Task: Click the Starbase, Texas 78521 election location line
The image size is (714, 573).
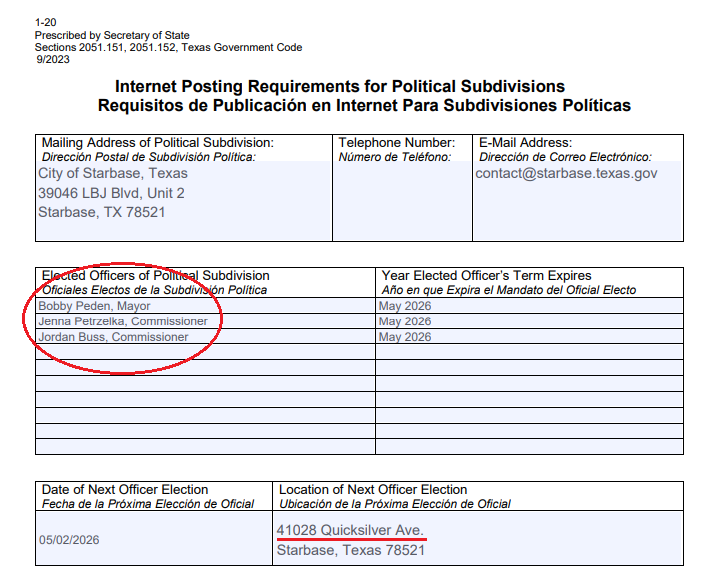Action: tap(351, 550)
